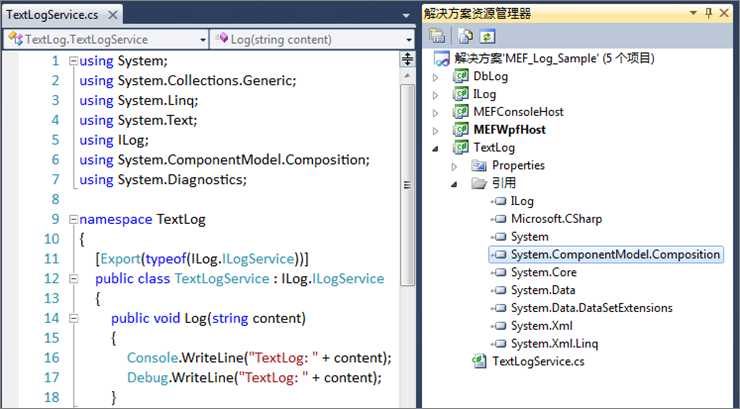Expand the DbLog project node
Image resolution: width=740 pixels, height=409 pixels.
(436, 77)
